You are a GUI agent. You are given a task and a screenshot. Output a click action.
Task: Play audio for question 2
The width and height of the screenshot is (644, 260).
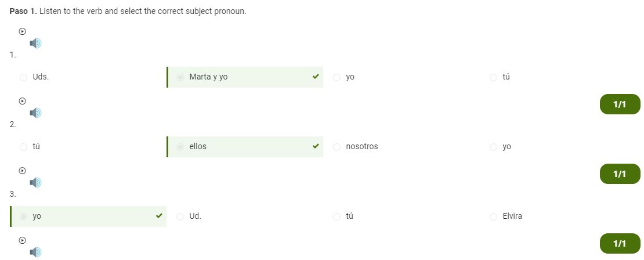point(23,101)
